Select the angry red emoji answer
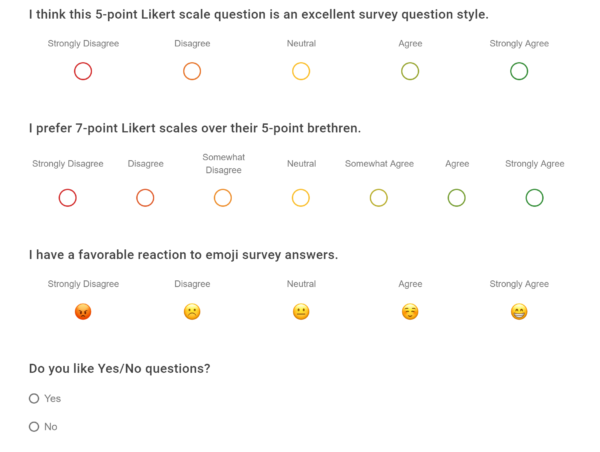 pos(83,312)
